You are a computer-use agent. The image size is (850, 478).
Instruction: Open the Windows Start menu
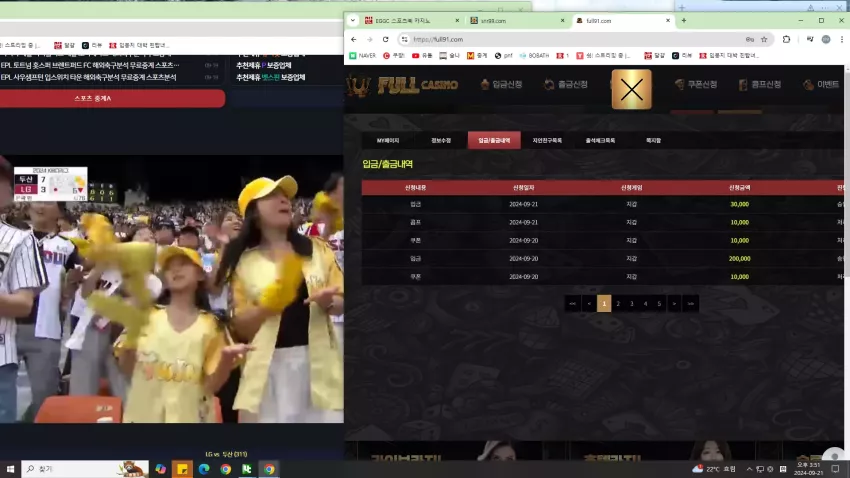click(10, 469)
